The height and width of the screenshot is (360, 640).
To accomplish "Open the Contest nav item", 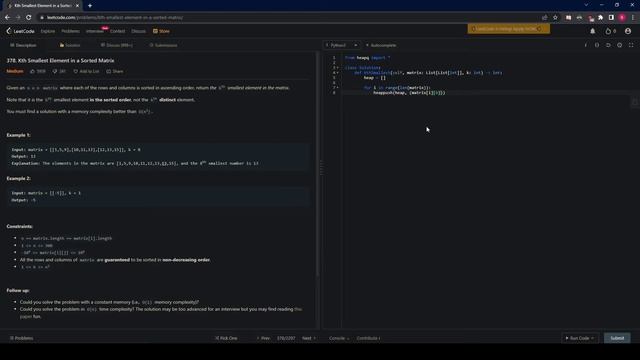I will point(118,31).
